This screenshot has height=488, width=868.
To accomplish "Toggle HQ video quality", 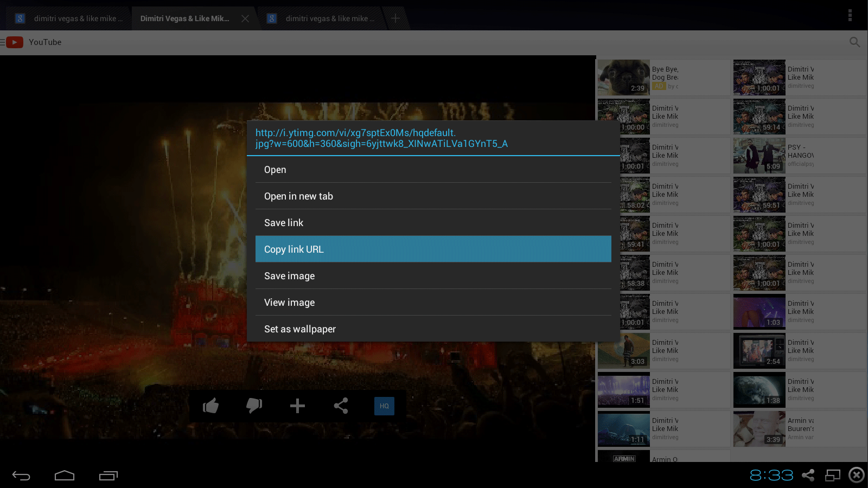I will [384, 406].
